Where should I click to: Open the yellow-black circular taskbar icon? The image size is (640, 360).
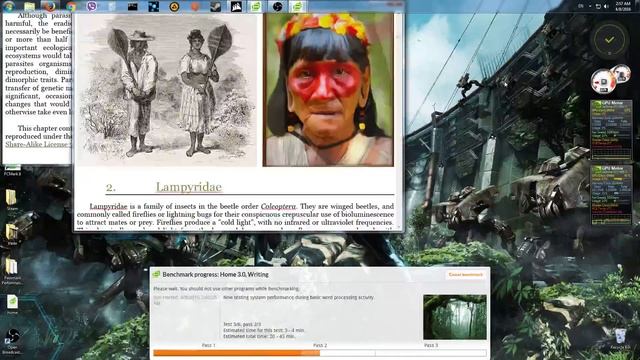point(174,7)
